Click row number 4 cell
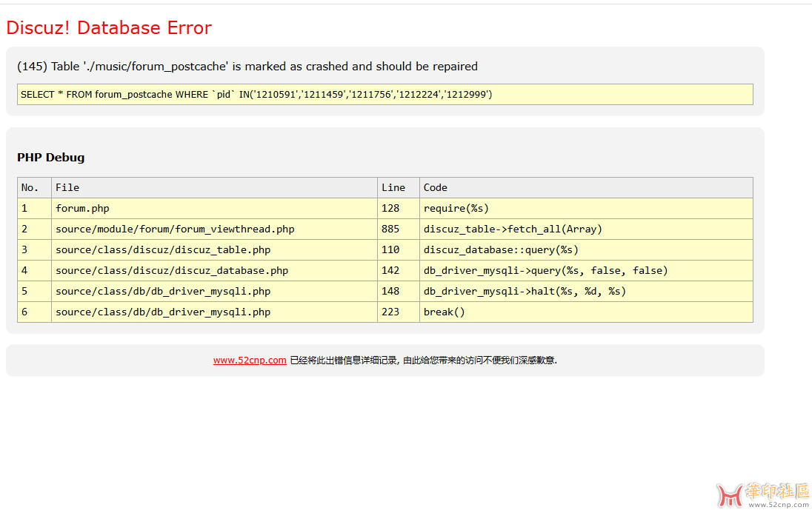812x510 pixels. pyautogui.click(x=34, y=270)
